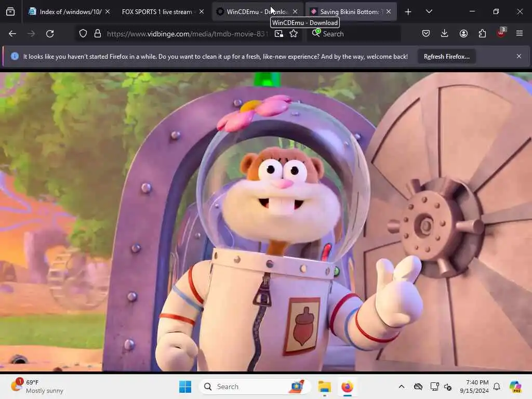Open the tracking protection shield icon

point(83,34)
